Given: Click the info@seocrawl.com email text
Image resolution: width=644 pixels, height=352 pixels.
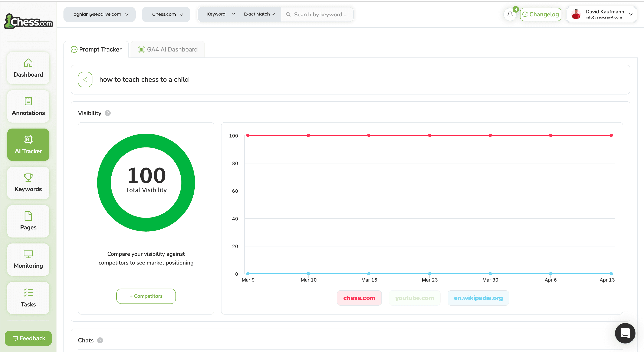Looking at the screenshot, I should pyautogui.click(x=604, y=17).
